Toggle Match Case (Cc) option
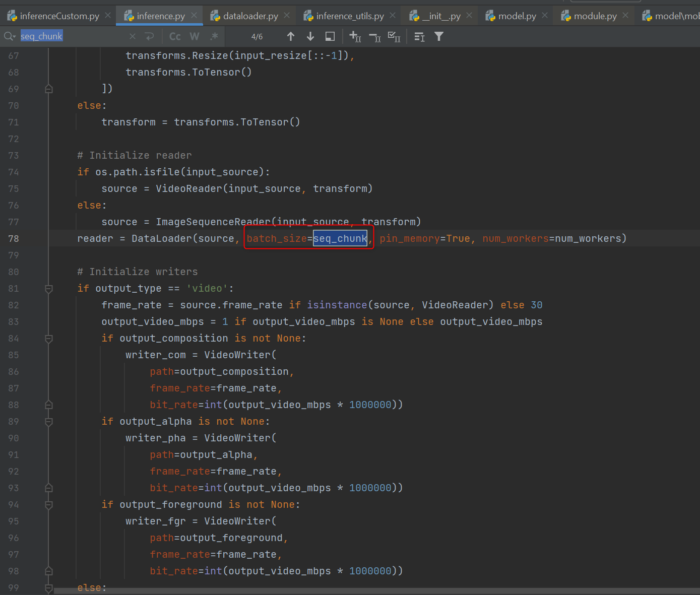 pyautogui.click(x=175, y=36)
